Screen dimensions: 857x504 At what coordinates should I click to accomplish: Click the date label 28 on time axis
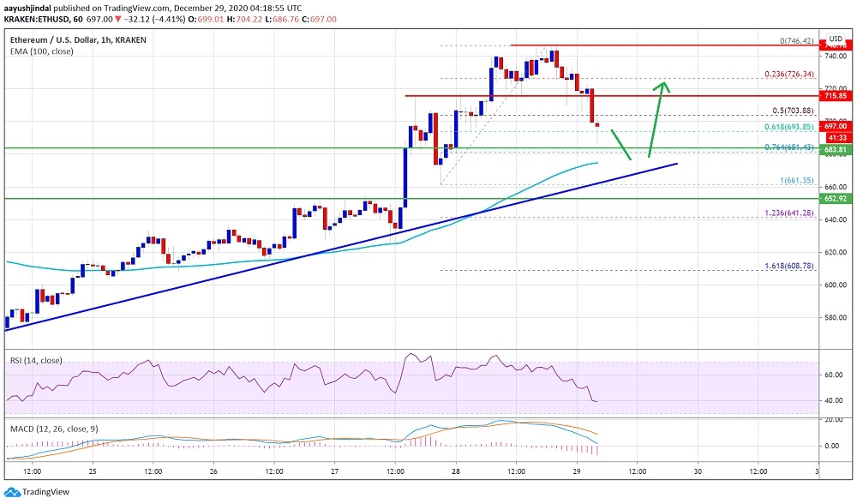[x=455, y=471]
